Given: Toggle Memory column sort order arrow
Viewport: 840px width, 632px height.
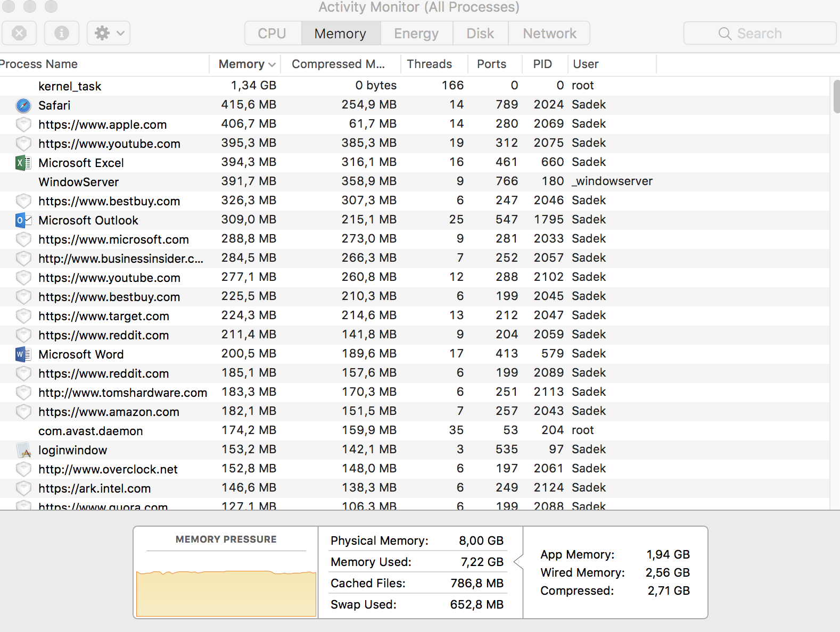Looking at the screenshot, I should (x=272, y=65).
